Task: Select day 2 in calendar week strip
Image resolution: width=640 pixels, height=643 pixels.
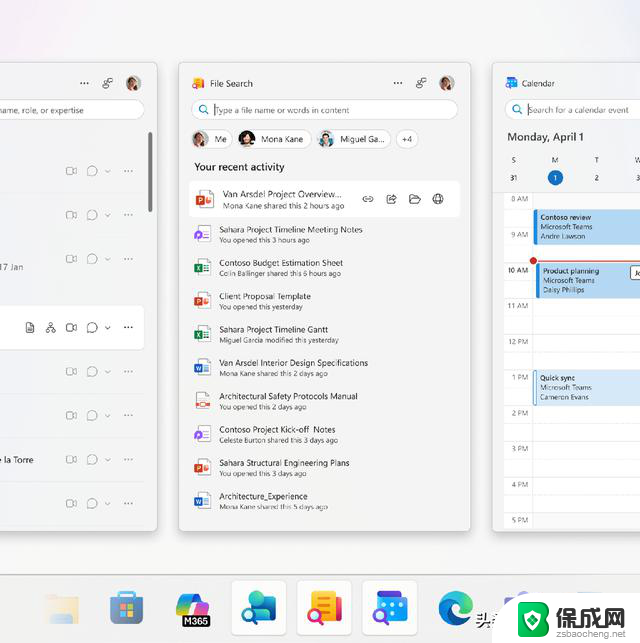Action: click(x=597, y=178)
